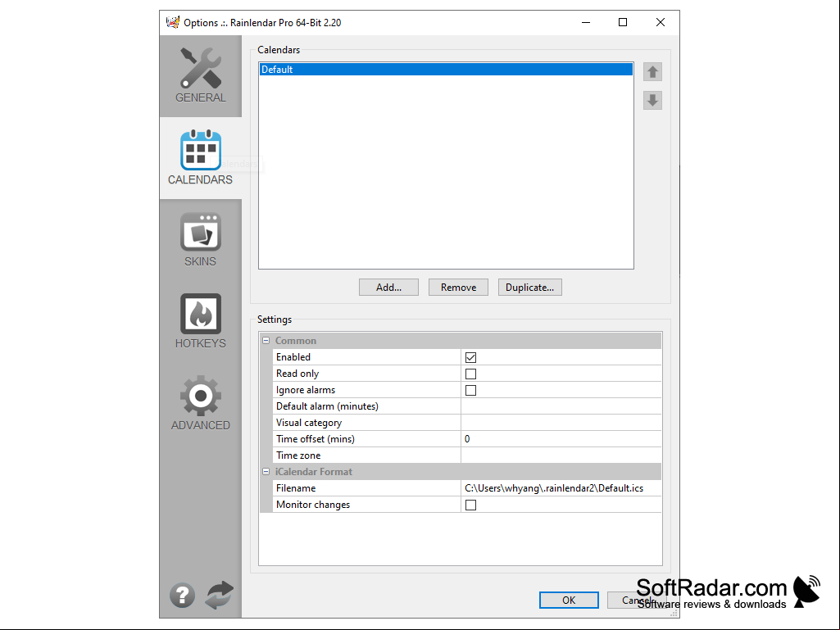Open the Hotkeys settings section
The image size is (840, 630).
[200, 321]
